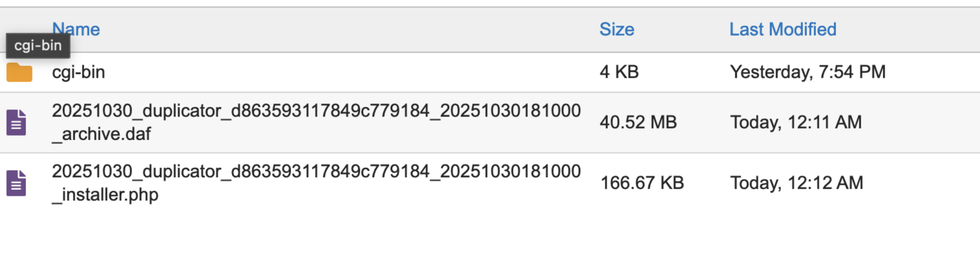
Task: Click the Today, 12:11 AM timestamp
Action: (x=796, y=122)
